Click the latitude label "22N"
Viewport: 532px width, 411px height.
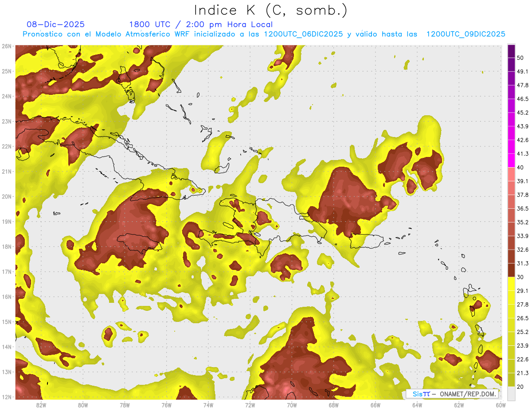tap(7, 146)
